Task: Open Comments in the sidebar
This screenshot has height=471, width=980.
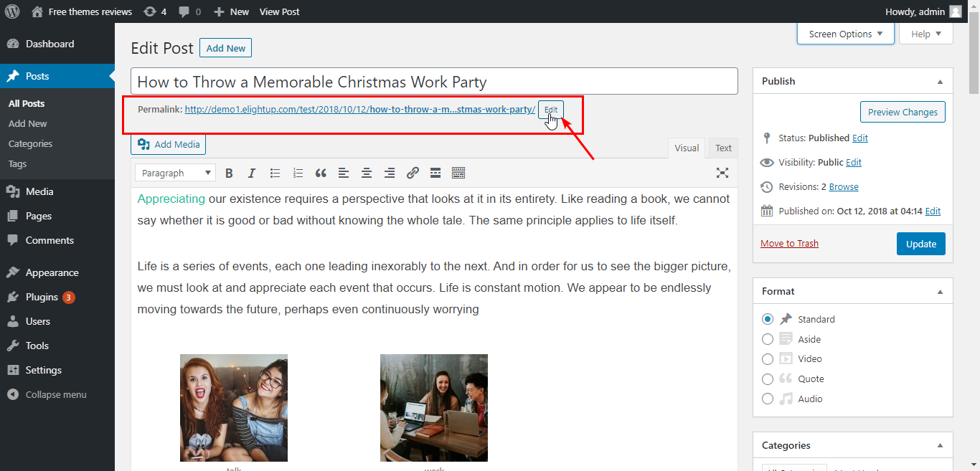Action: pos(57,240)
